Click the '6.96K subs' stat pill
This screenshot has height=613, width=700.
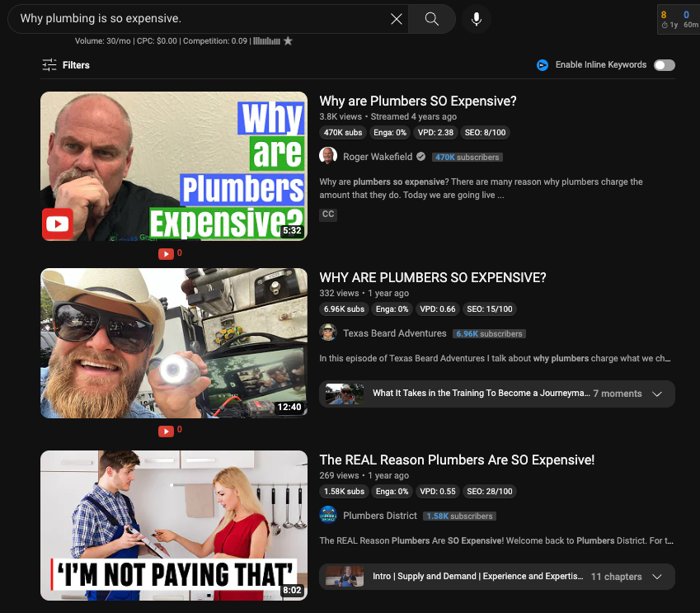344,309
